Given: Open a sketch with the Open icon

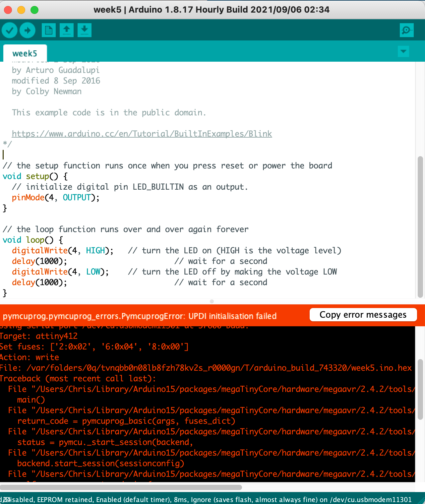Looking at the screenshot, I should click(x=67, y=30).
